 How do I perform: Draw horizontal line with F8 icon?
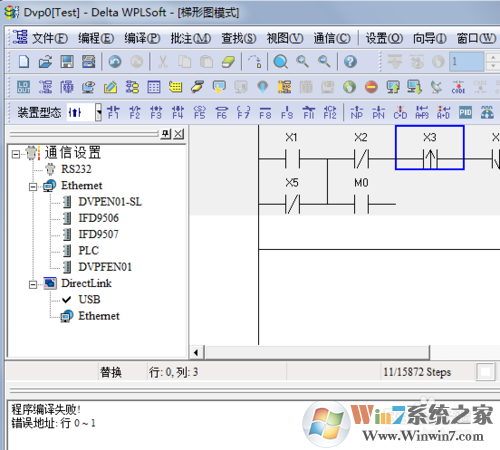[265, 112]
